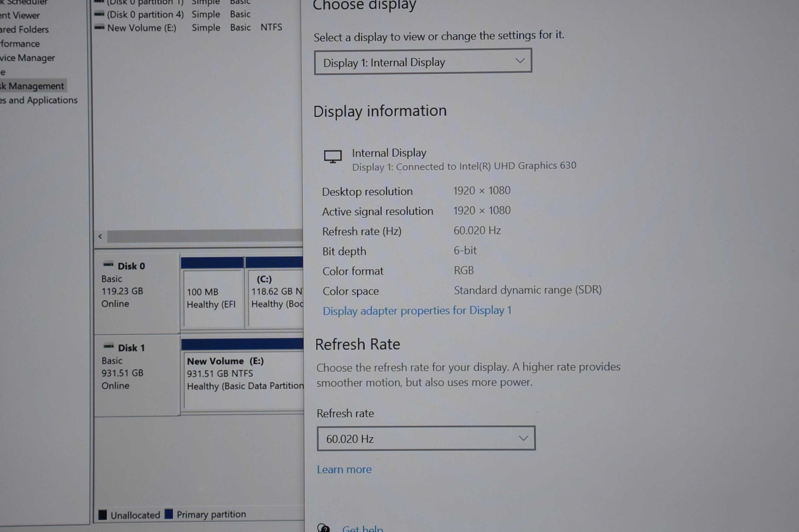This screenshot has height=532, width=799.
Task: Select the Disk 0 partition 4 row icon
Action: 99,14
